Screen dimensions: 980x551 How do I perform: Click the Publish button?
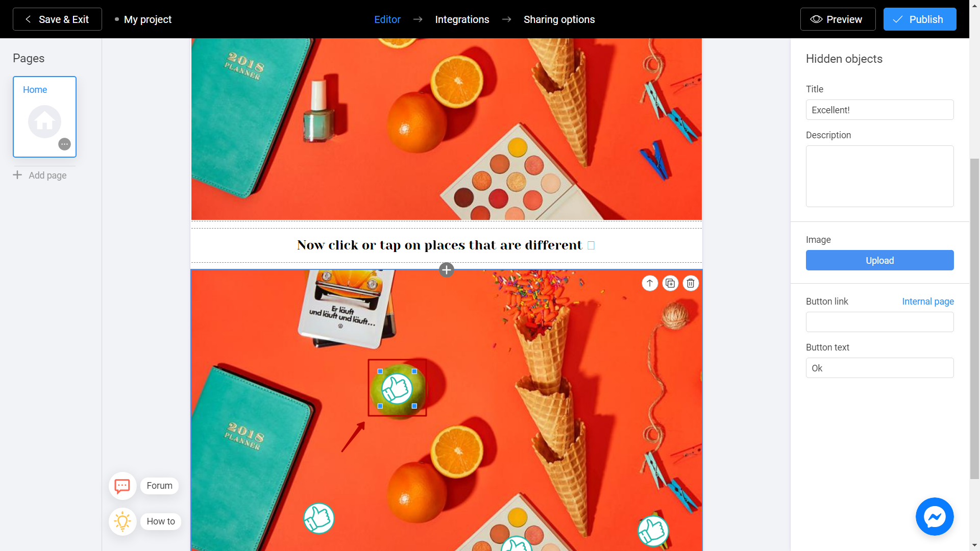918,19
